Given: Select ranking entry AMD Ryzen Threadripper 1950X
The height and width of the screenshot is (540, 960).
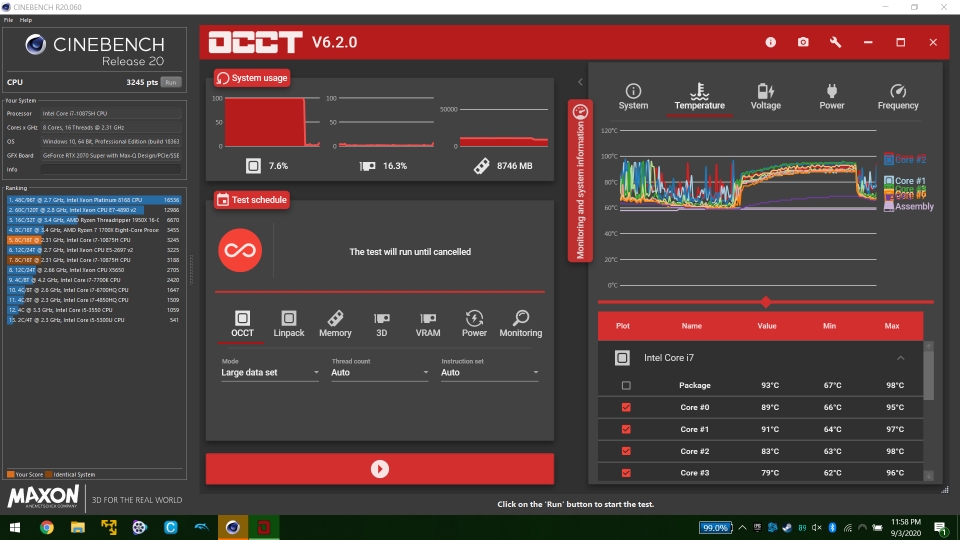Looking at the screenshot, I should pos(94,220).
